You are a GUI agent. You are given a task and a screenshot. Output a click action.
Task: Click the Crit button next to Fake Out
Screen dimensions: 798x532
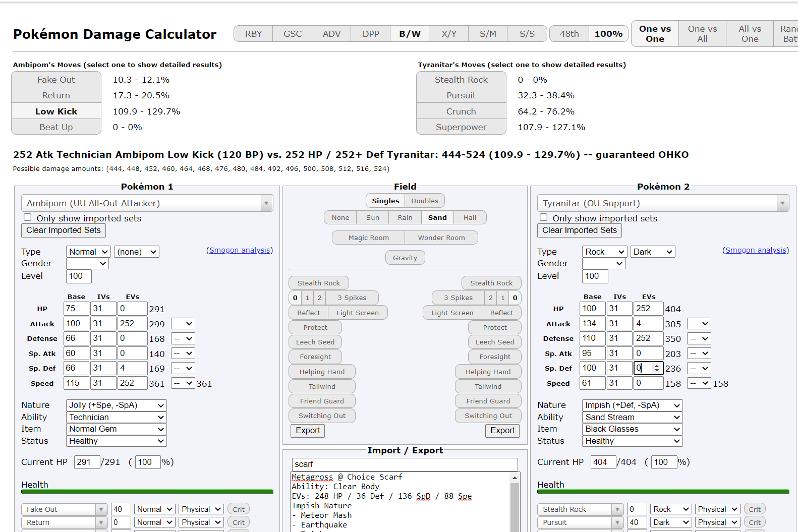coord(239,509)
